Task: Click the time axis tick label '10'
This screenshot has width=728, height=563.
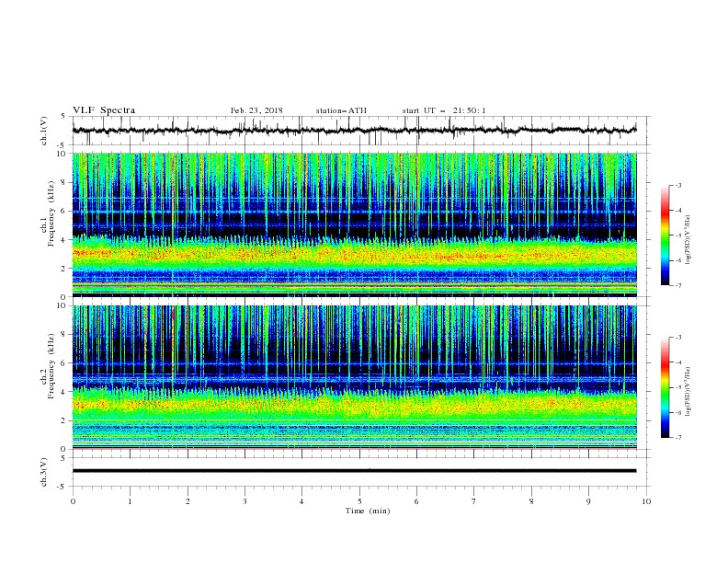Action: point(646,501)
